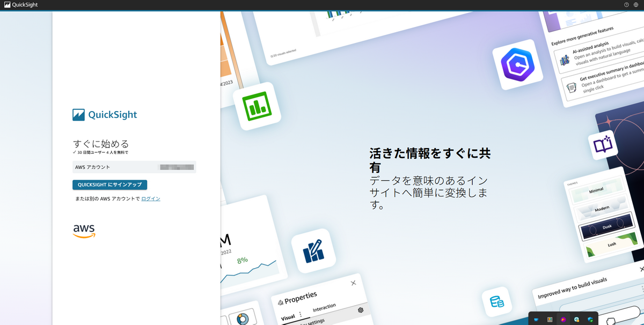Open the Windows Security shield tray icon
Image resolution: width=644 pixels, height=325 pixels.
pos(590,319)
